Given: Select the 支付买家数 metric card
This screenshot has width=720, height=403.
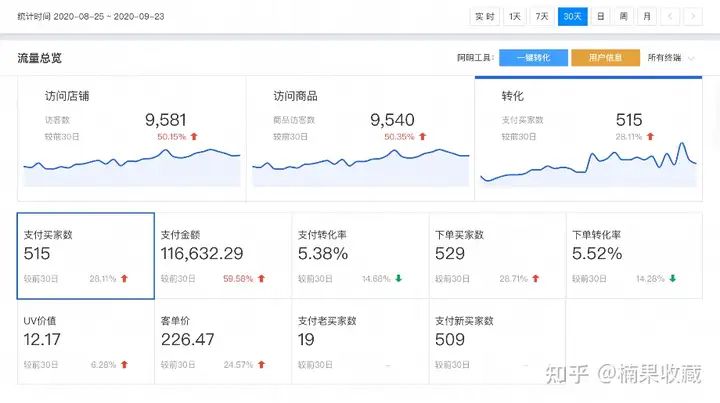Looking at the screenshot, I should (x=86, y=256).
